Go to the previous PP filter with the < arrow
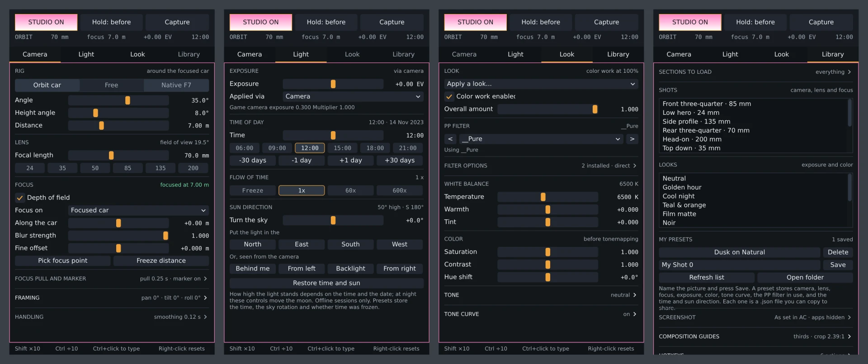Screen dimensions: 868x364 click(x=450, y=139)
